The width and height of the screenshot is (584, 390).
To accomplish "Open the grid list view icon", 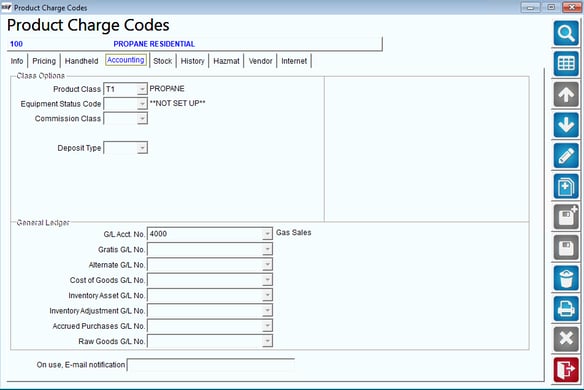I will pyautogui.click(x=566, y=64).
